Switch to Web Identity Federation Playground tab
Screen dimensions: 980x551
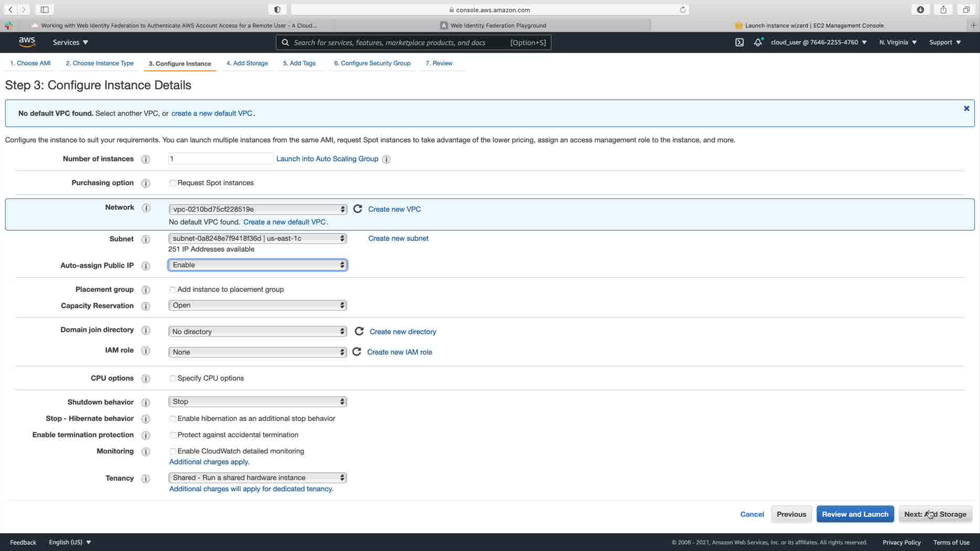click(493, 25)
